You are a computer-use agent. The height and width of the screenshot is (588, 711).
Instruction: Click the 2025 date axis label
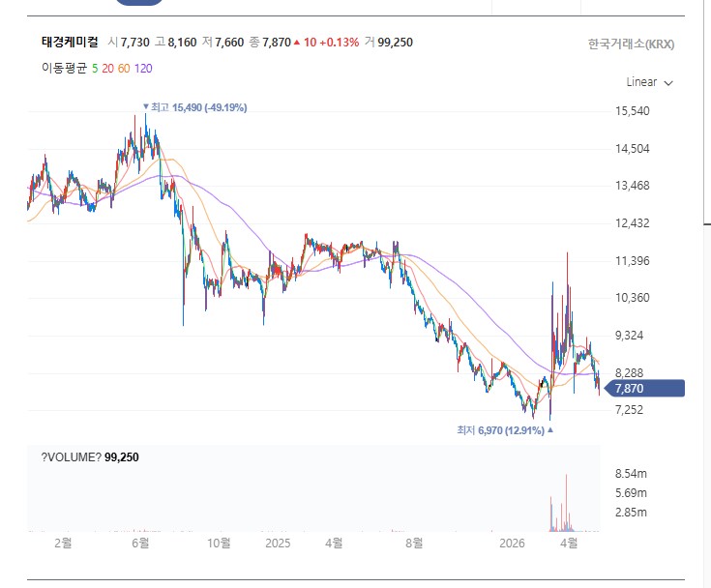point(278,544)
